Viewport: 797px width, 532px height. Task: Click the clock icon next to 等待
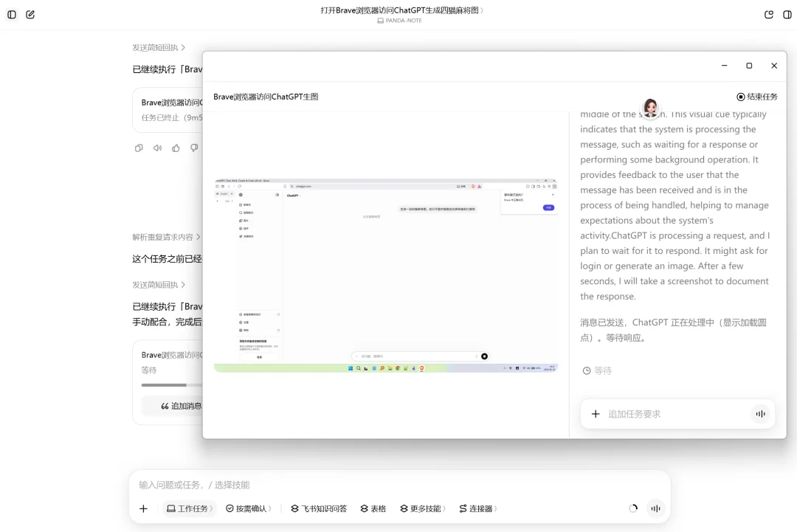tap(587, 371)
